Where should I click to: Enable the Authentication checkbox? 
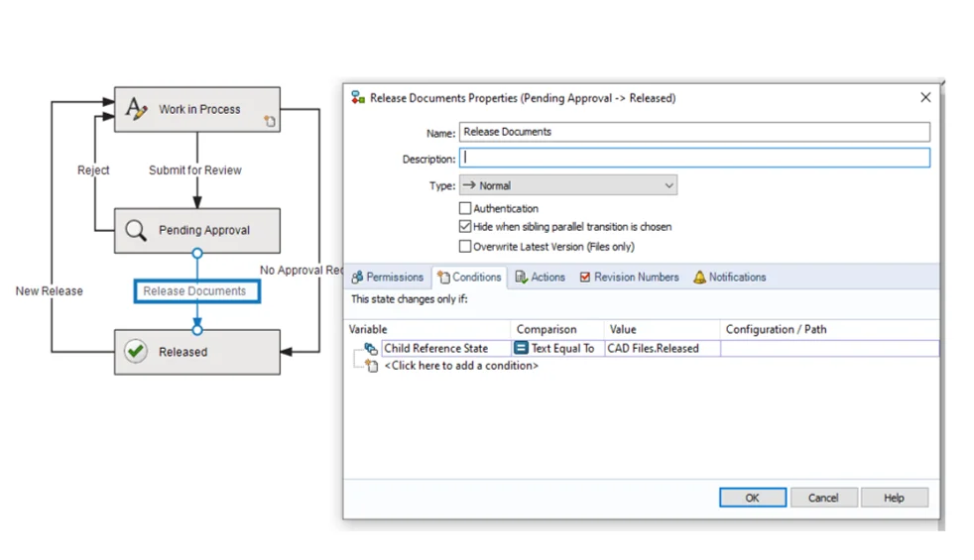click(x=465, y=209)
